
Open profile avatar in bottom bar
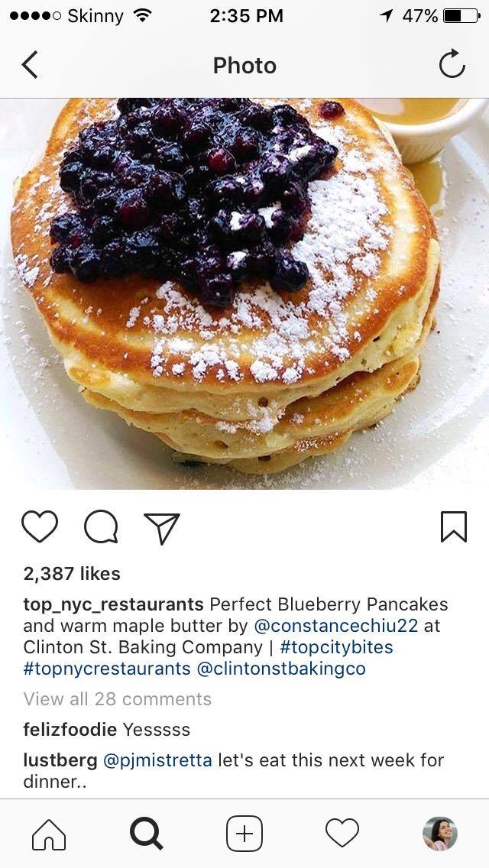440,833
